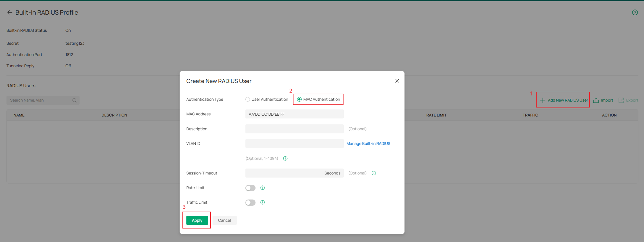Click the RATE LIMIT column header

pyautogui.click(x=436, y=115)
